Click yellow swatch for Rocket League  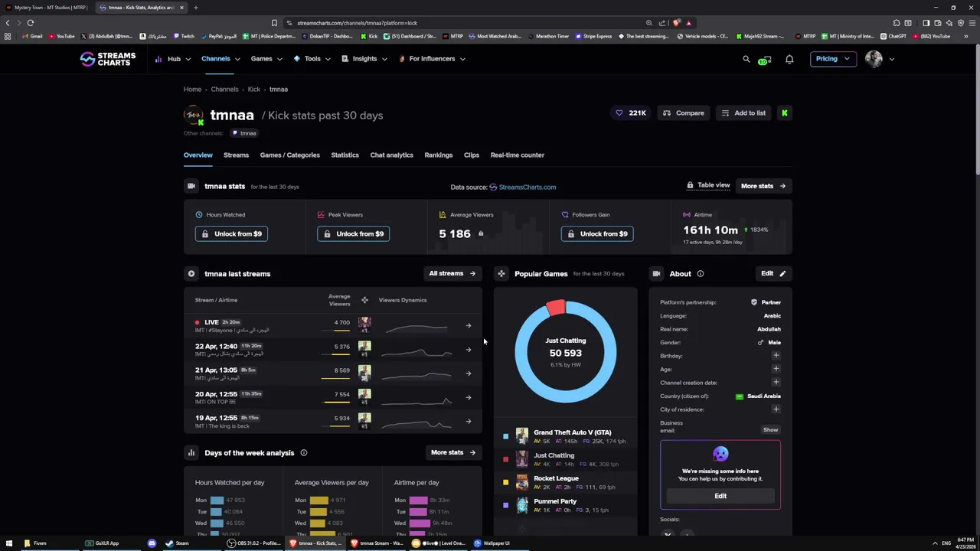pos(505,483)
